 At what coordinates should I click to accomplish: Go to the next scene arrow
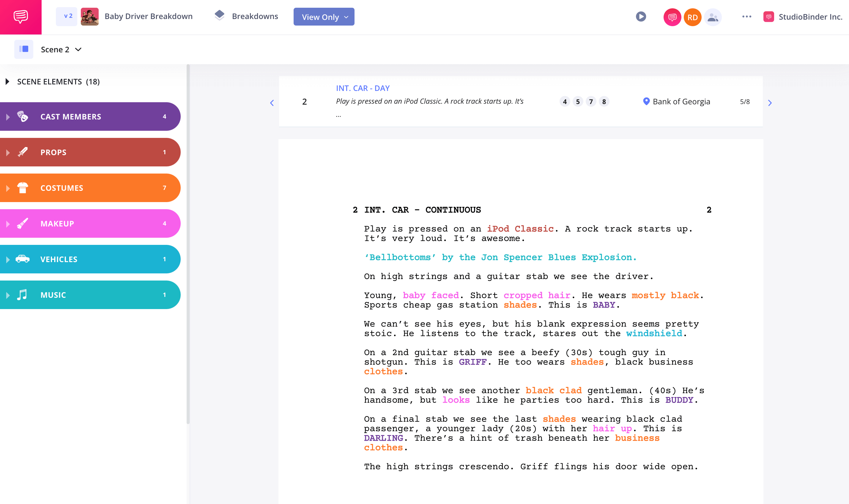[x=770, y=103]
